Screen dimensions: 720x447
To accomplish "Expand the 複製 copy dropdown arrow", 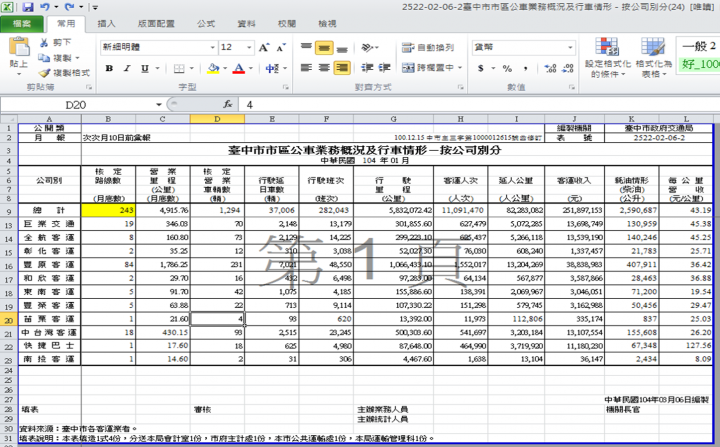I will pyautogui.click(x=77, y=58).
